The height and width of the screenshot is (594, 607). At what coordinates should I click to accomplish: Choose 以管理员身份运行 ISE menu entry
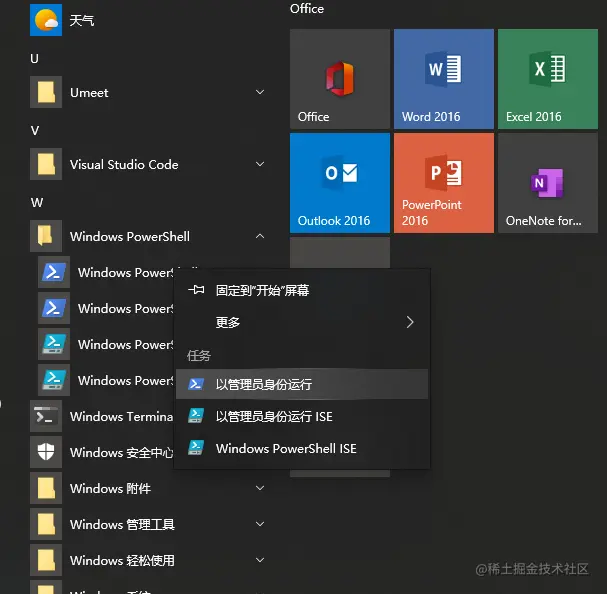pyautogui.click(x=302, y=416)
